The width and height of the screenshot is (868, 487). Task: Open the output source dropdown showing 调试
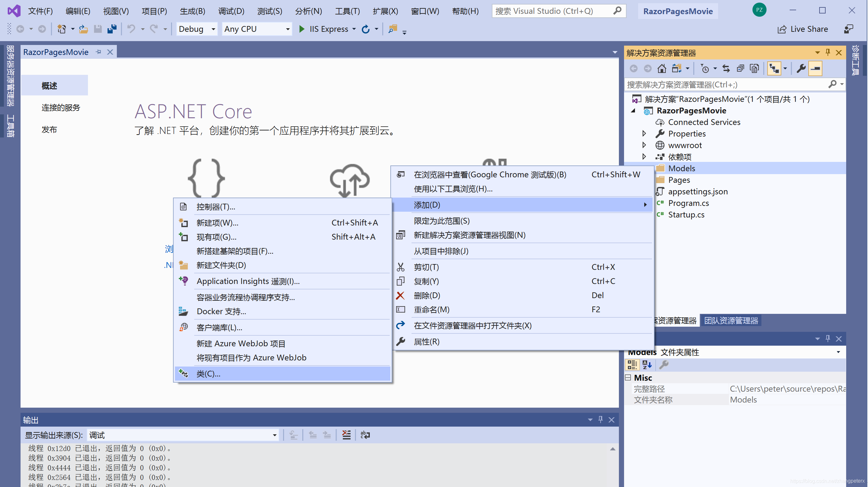[274, 435]
